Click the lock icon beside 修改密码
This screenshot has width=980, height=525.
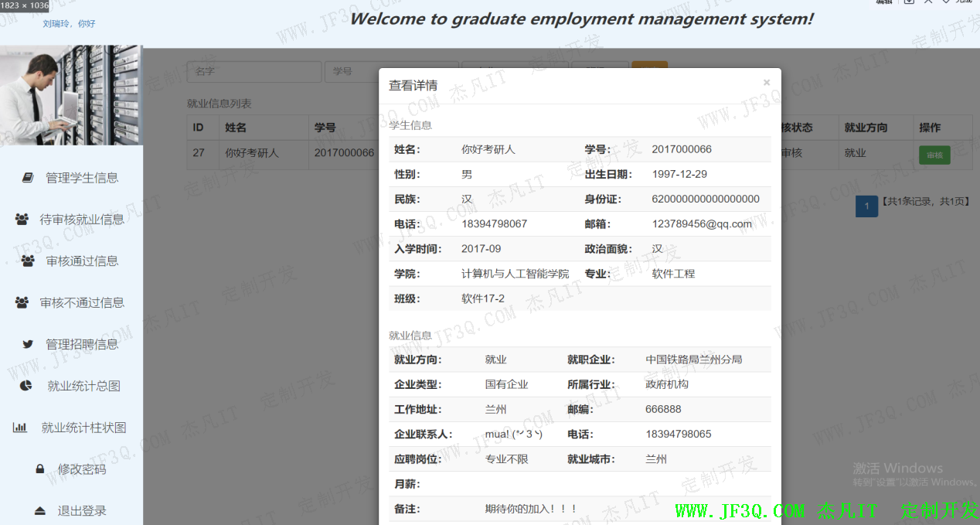click(39, 469)
